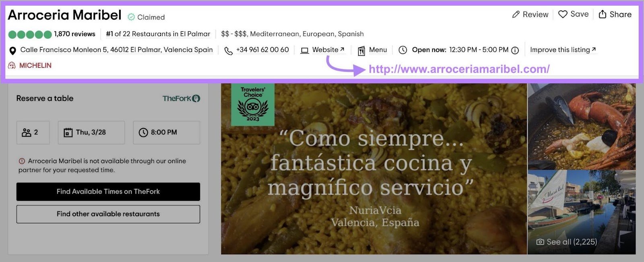This screenshot has height=262, width=644.
Task: Open the party size selector showing 2
Action: click(x=33, y=132)
